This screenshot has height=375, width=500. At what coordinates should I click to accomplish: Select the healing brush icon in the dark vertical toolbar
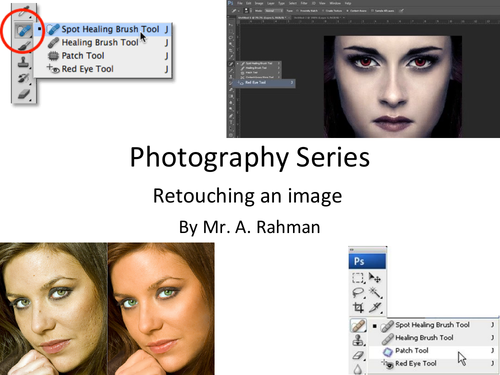click(x=231, y=64)
